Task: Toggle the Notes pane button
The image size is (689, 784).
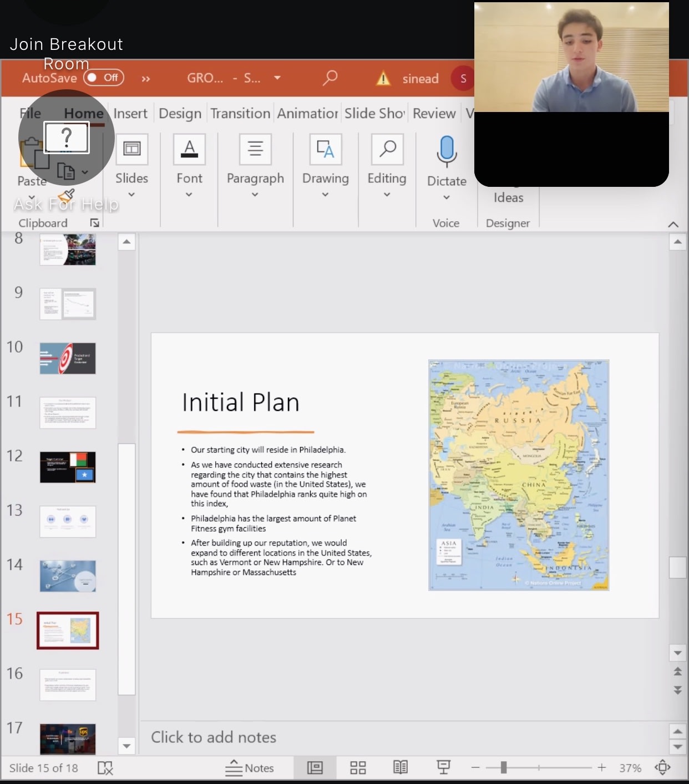Action: [250, 768]
